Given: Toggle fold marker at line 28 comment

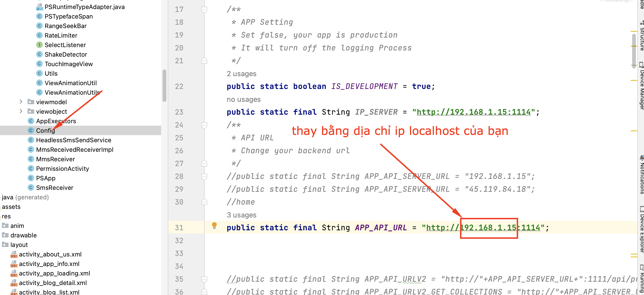Looking at the screenshot, I should tap(204, 176).
